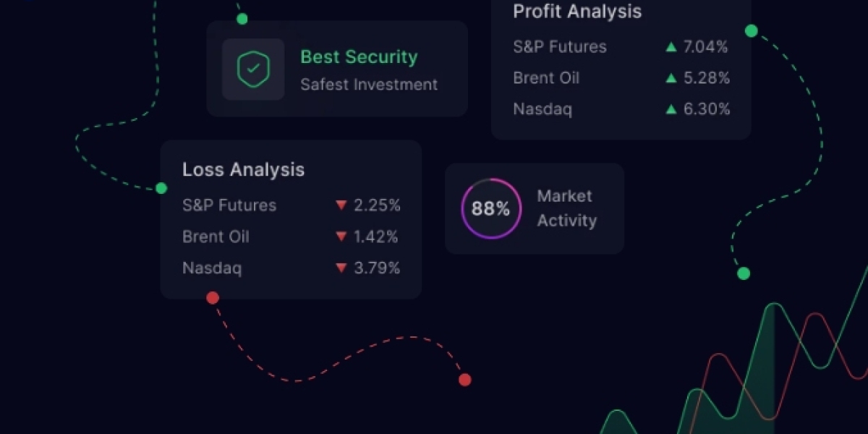The width and height of the screenshot is (868, 434).
Task: Select S&P Futures in Loss Analysis
Action: pyautogui.click(x=229, y=205)
